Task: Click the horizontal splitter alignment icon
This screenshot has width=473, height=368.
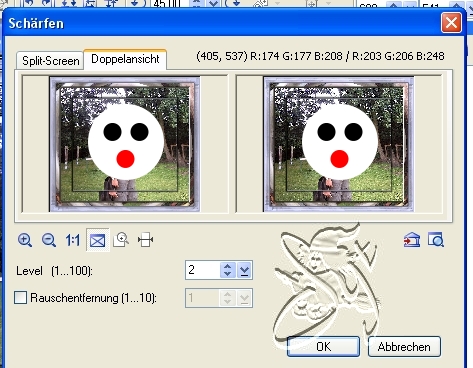Action: point(145,240)
